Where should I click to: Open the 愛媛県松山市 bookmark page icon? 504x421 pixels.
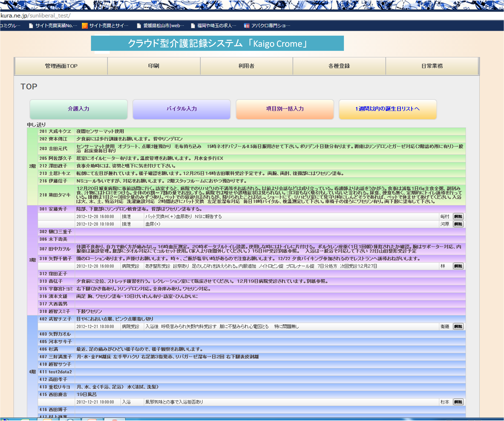click(138, 26)
